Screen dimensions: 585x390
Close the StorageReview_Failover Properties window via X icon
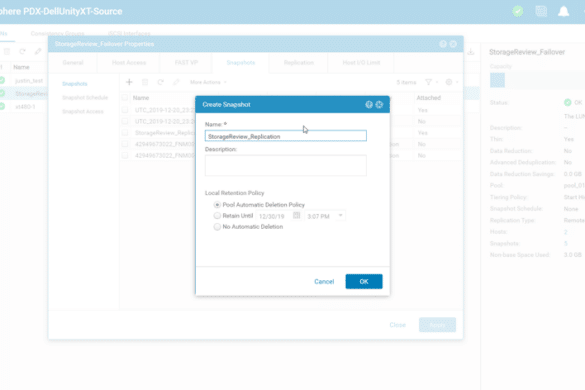click(x=453, y=44)
